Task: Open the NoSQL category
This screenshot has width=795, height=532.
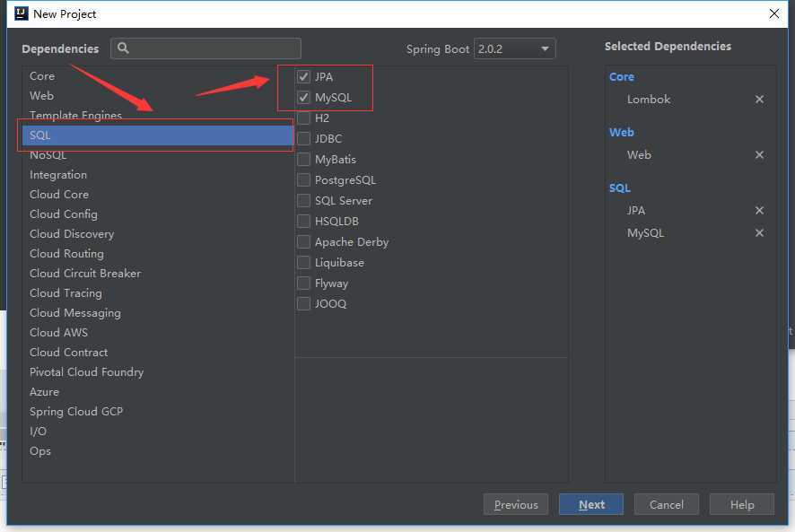Action: (x=158, y=155)
